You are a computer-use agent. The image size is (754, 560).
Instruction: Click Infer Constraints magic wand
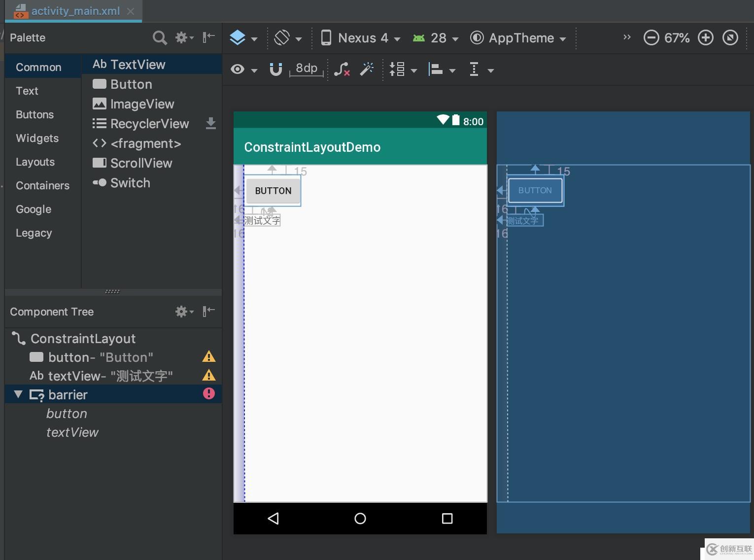(x=367, y=70)
